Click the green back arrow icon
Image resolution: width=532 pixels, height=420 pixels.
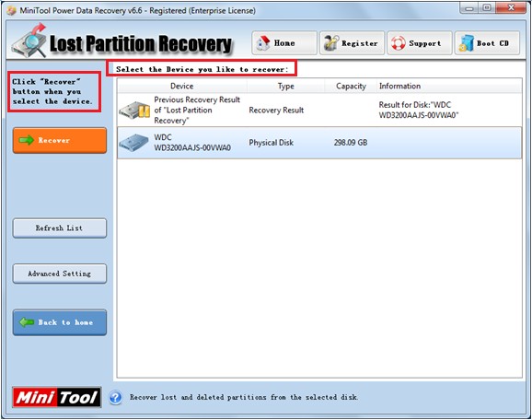27,321
